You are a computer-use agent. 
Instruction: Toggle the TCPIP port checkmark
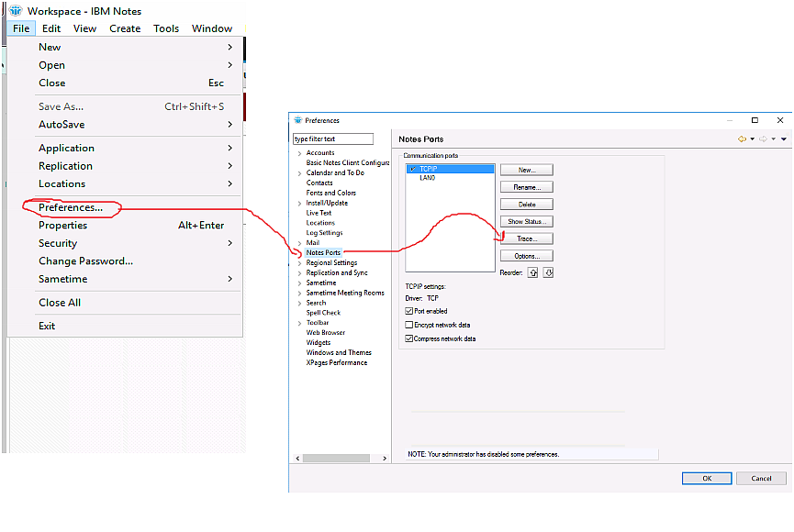[x=413, y=169]
